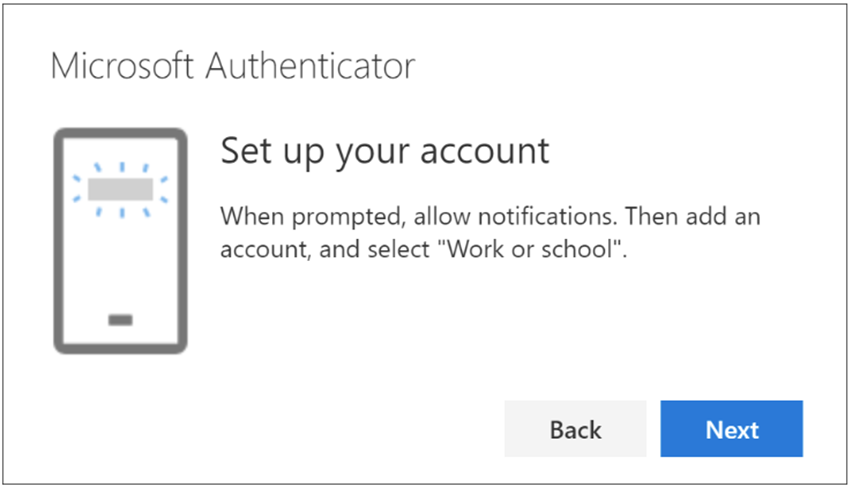Click the home button on the phone illustration

(x=120, y=320)
